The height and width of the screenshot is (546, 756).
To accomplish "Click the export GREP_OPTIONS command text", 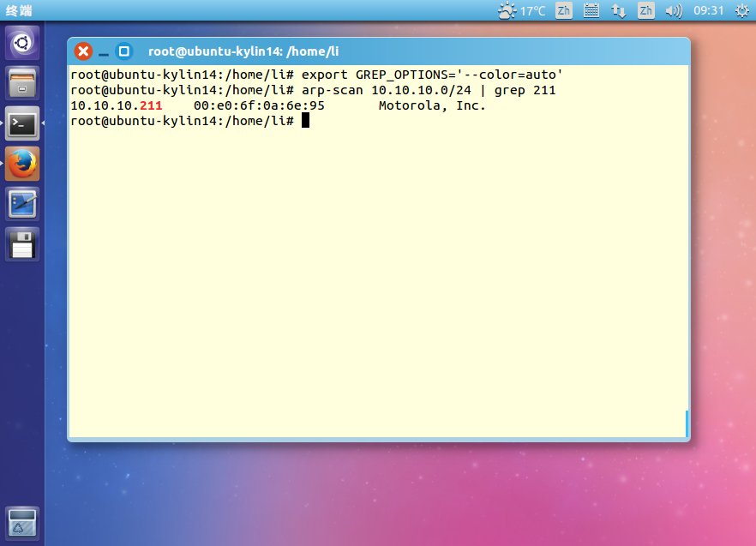I will [x=432, y=75].
